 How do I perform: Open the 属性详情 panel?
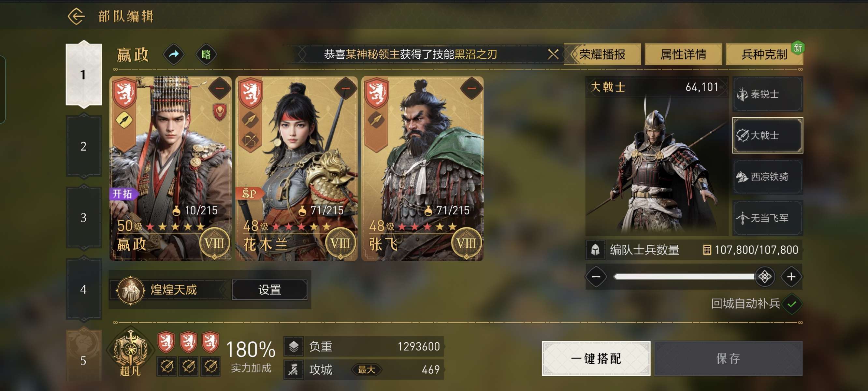click(x=683, y=54)
